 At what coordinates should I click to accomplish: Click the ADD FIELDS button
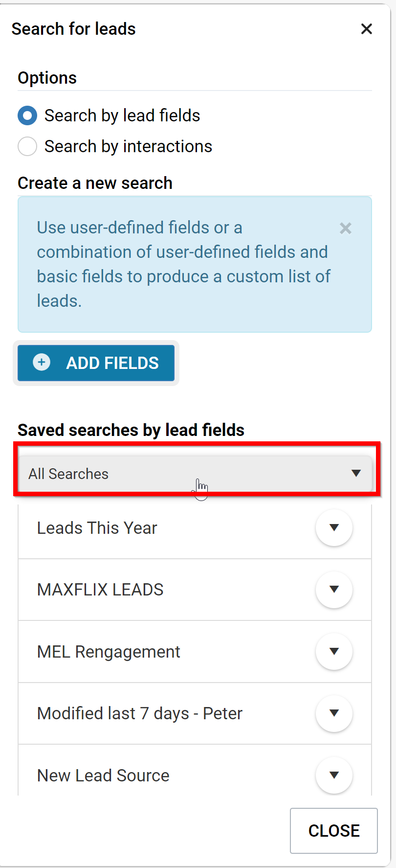pyautogui.click(x=96, y=363)
